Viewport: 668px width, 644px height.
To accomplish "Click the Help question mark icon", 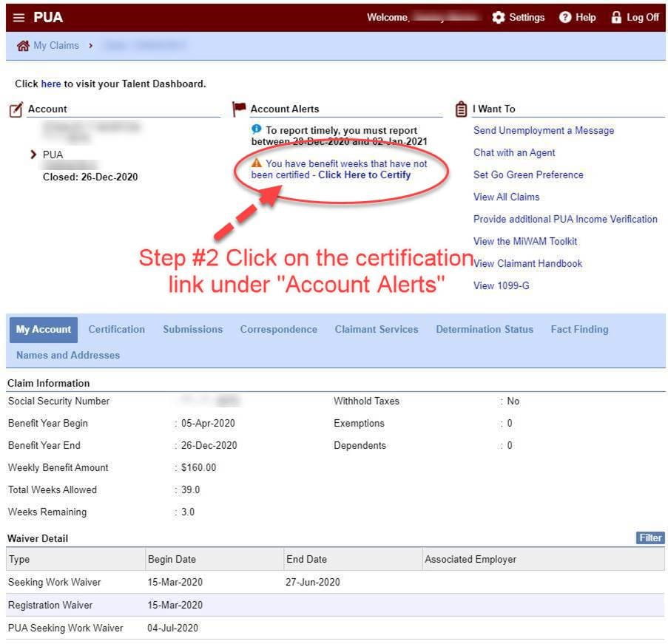I will (x=565, y=18).
